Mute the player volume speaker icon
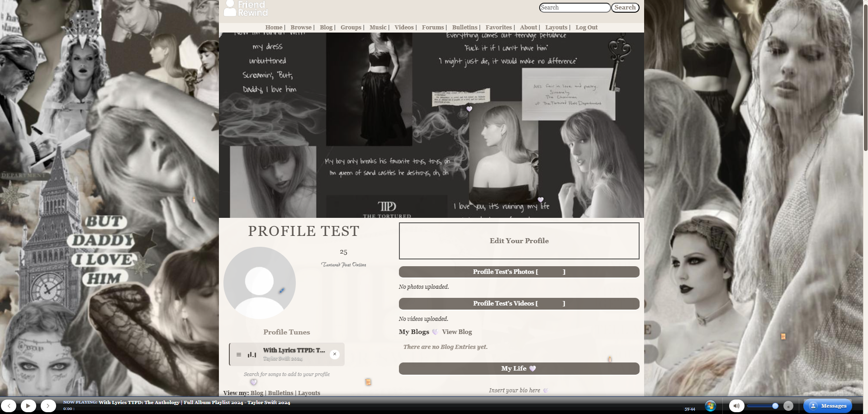 tap(736, 406)
